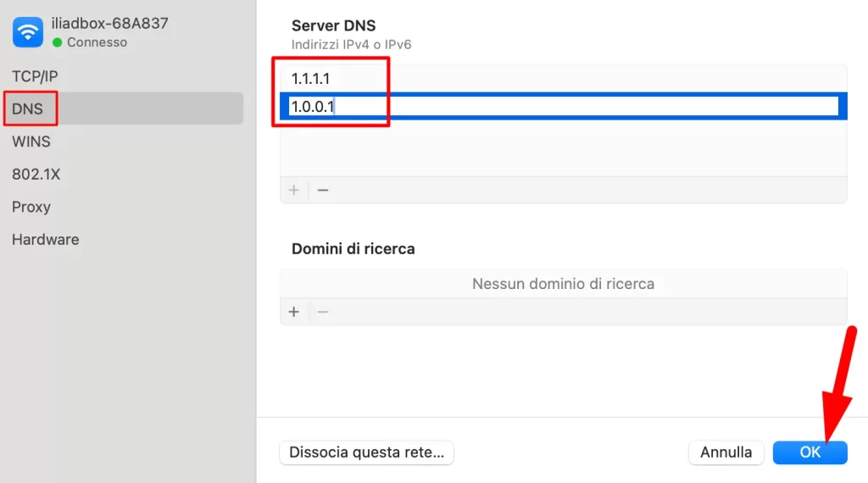The image size is (868, 483).
Task: Add a search domain with plus button
Action: 294,312
